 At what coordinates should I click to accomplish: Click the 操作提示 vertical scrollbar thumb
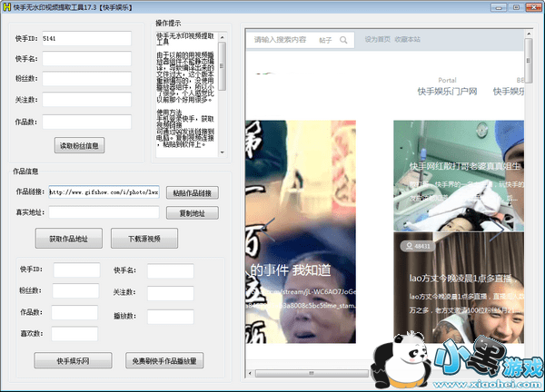(x=223, y=66)
